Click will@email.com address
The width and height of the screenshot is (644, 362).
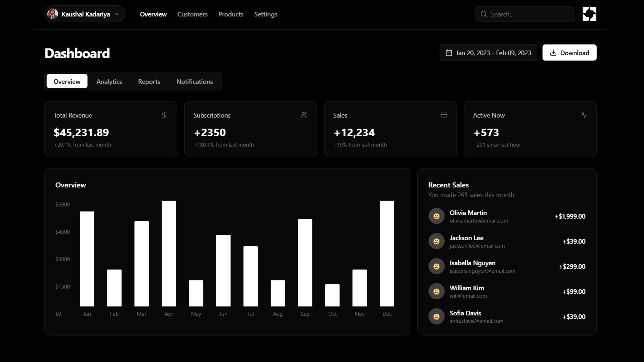pyautogui.click(x=468, y=296)
